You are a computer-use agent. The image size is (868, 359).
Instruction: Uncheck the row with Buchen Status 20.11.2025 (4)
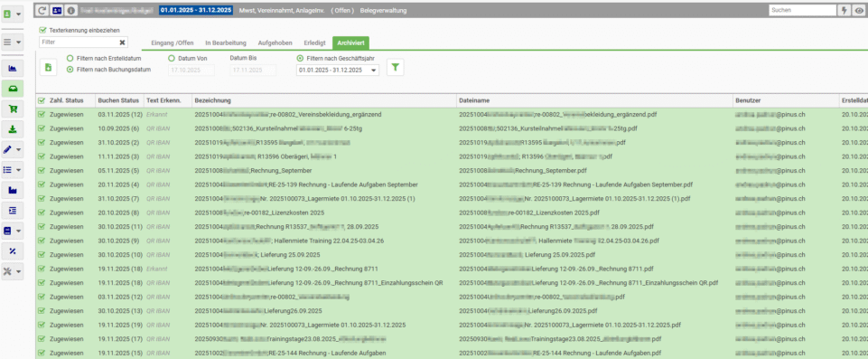pos(42,184)
